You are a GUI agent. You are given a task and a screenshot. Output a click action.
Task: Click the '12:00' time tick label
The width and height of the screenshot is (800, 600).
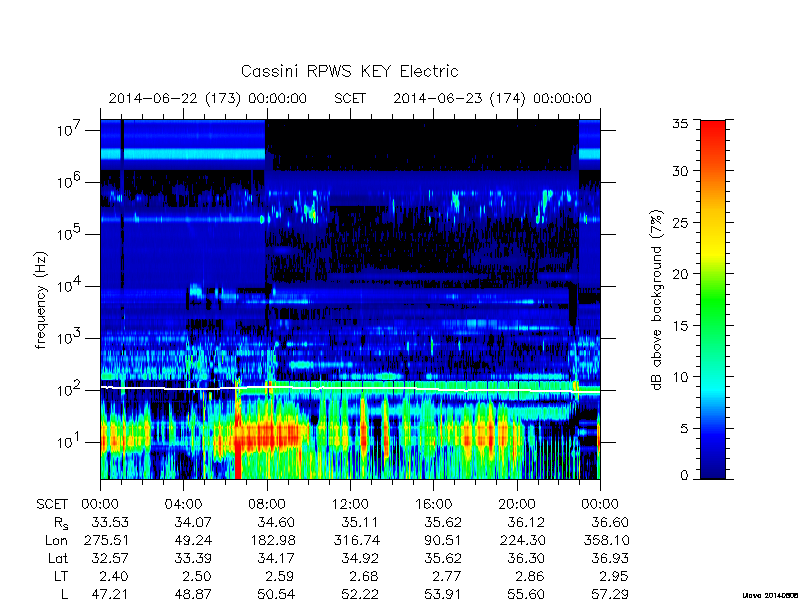point(350,504)
